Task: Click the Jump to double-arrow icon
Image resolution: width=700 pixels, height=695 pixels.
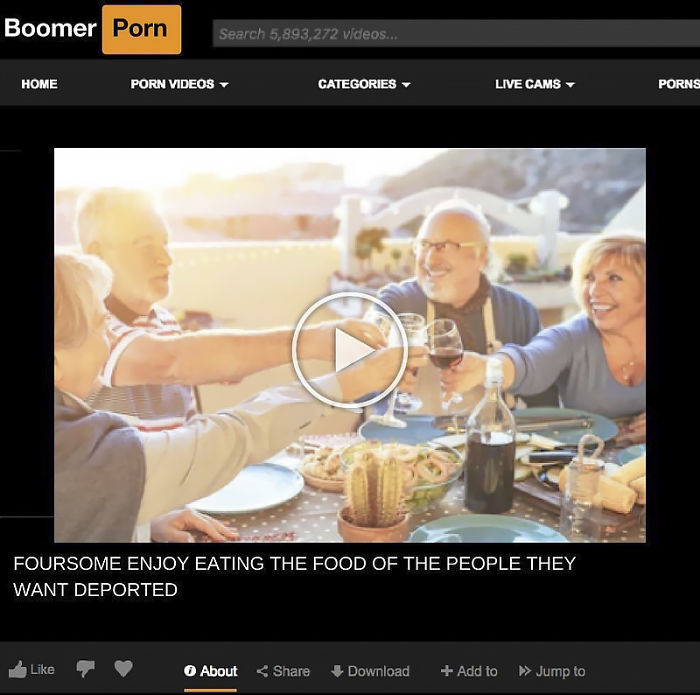Action: (x=525, y=671)
